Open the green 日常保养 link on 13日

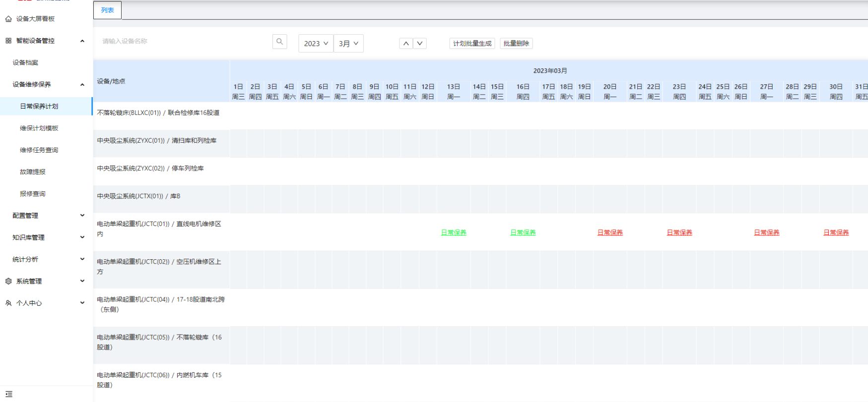tap(454, 232)
